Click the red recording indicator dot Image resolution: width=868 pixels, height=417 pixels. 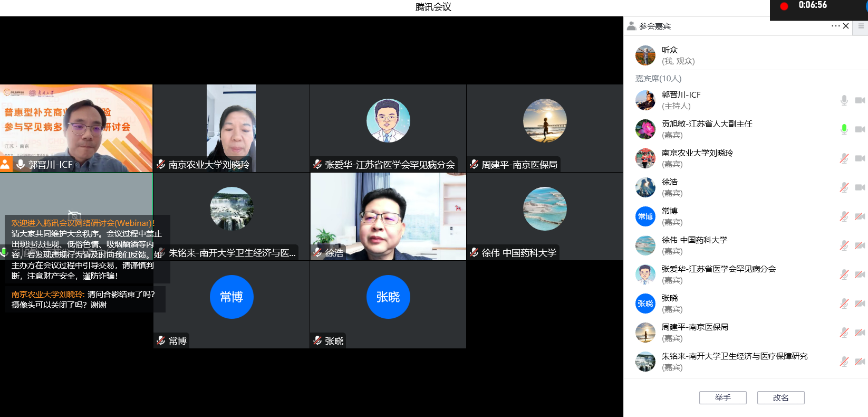[784, 6]
